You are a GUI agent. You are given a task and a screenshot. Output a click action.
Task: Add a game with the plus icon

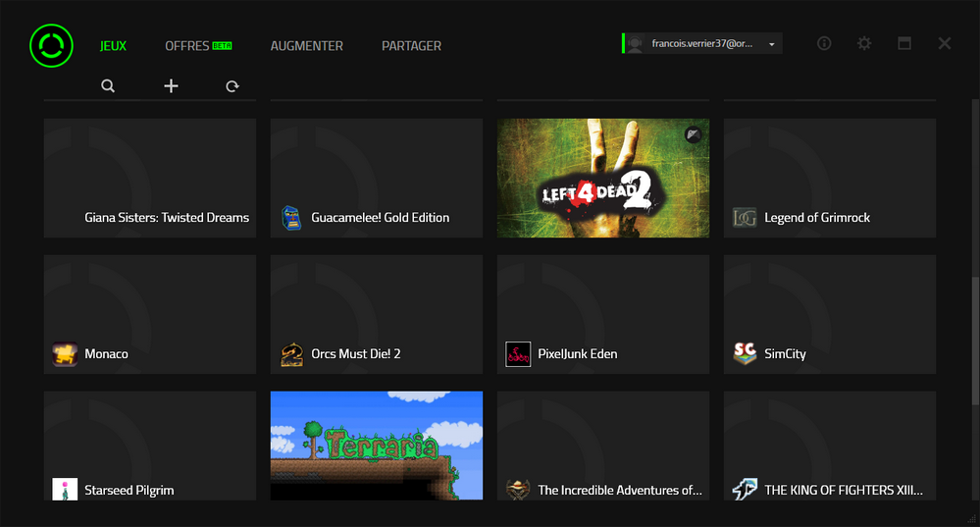[171, 86]
